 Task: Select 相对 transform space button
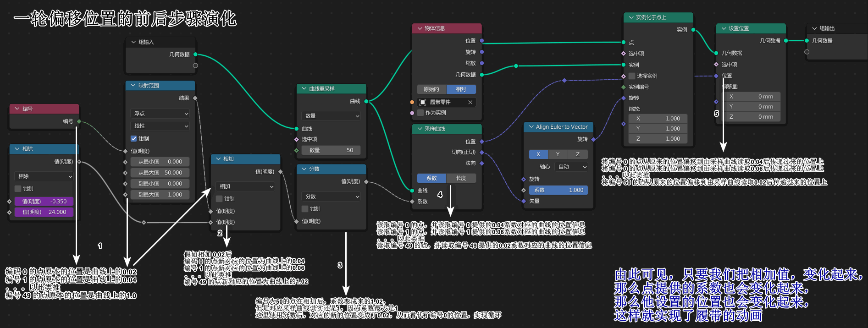[x=461, y=89]
